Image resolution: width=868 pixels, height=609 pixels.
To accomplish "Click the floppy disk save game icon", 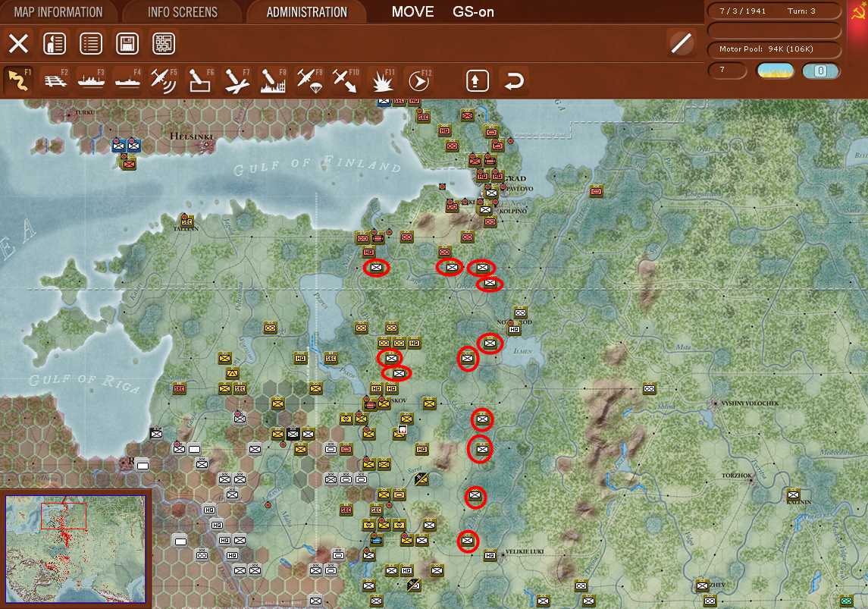I will click(x=127, y=43).
